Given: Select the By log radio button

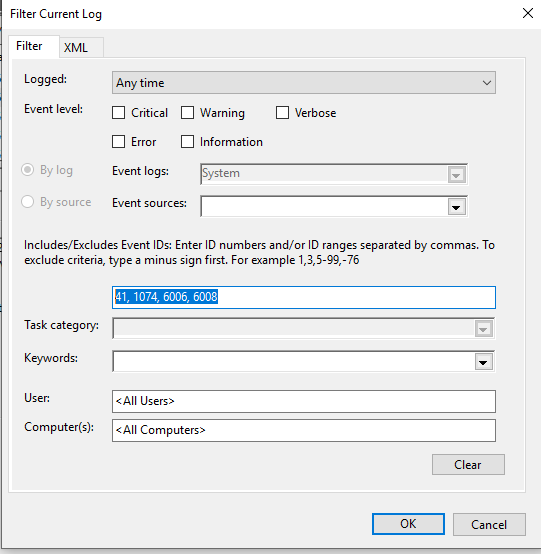Looking at the screenshot, I should (28, 170).
